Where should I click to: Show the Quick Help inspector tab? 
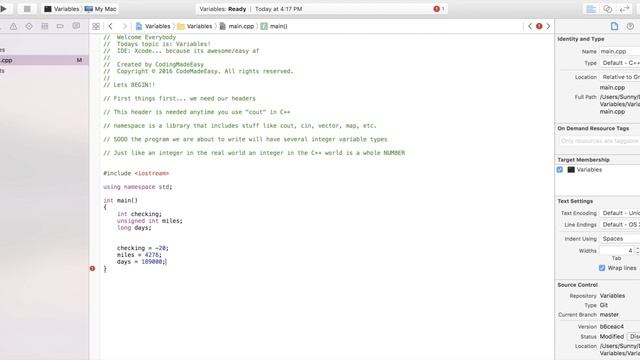[630, 26]
